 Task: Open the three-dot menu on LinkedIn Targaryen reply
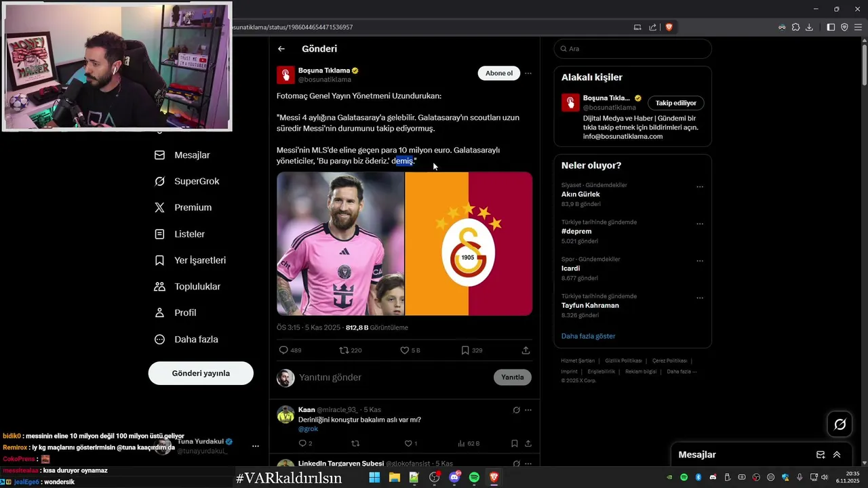click(528, 464)
